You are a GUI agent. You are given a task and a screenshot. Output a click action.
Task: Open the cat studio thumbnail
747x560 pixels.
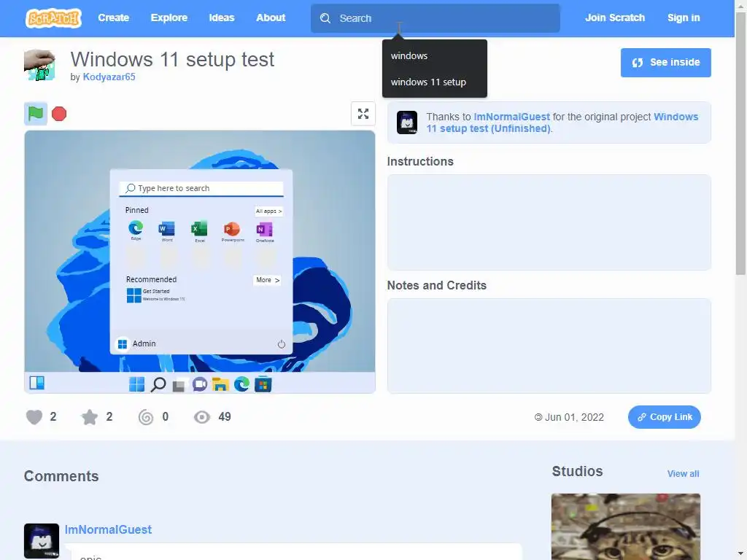point(626,526)
